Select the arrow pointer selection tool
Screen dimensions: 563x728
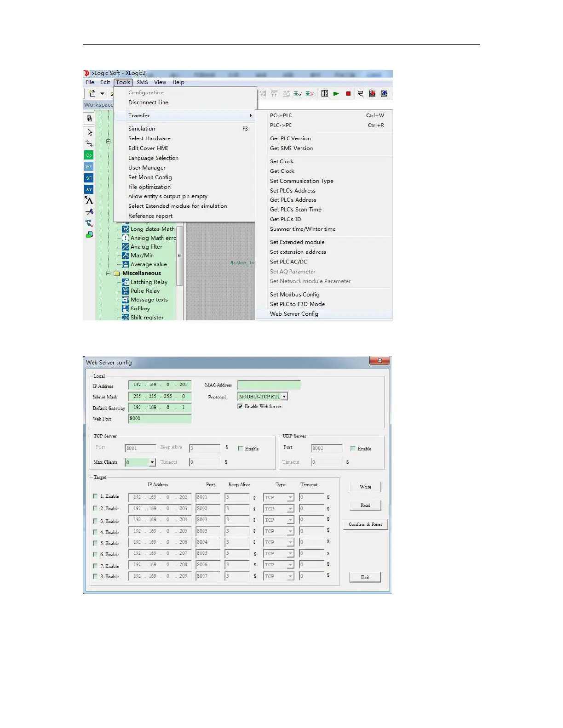pyautogui.click(x=90, y=132)
